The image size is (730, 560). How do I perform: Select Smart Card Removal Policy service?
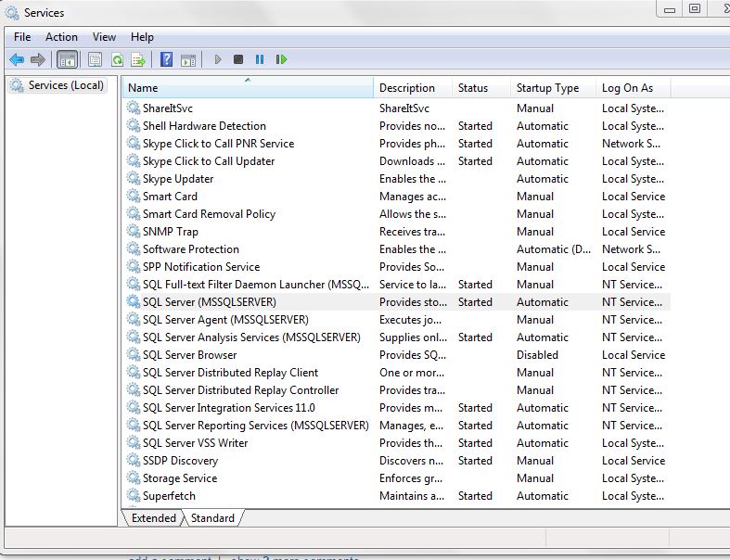coord(209,214)
